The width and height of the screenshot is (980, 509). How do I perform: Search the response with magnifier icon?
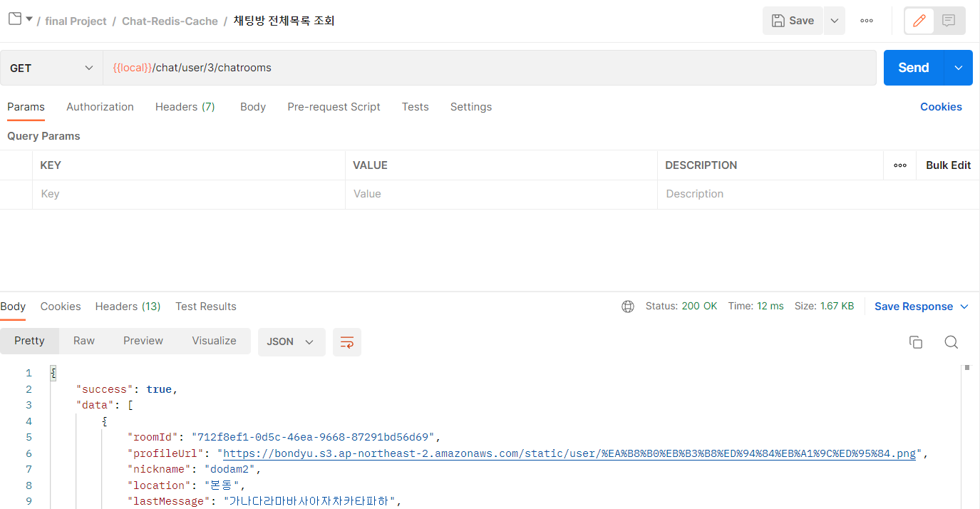click(x=951, y=342)
